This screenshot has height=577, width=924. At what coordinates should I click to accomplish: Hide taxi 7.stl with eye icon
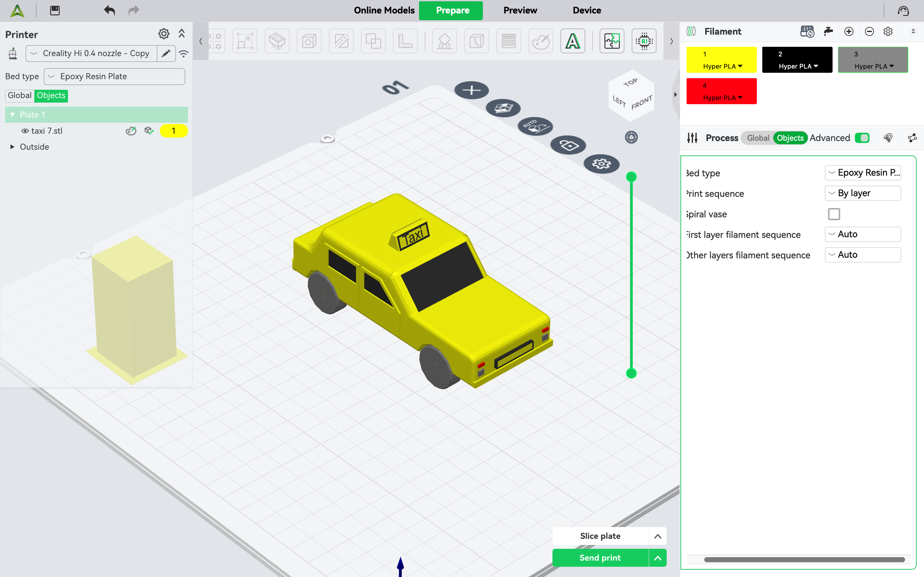[x=25, y=131]
